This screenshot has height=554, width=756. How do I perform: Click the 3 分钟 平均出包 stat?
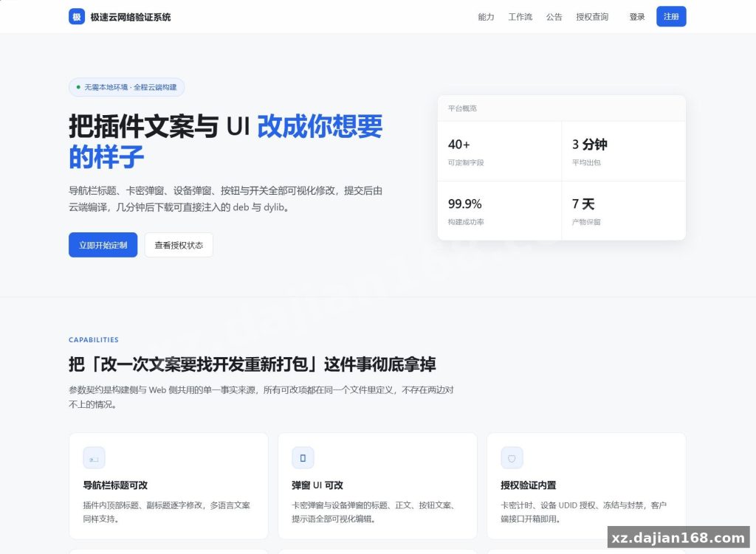(x=624, y=151)
